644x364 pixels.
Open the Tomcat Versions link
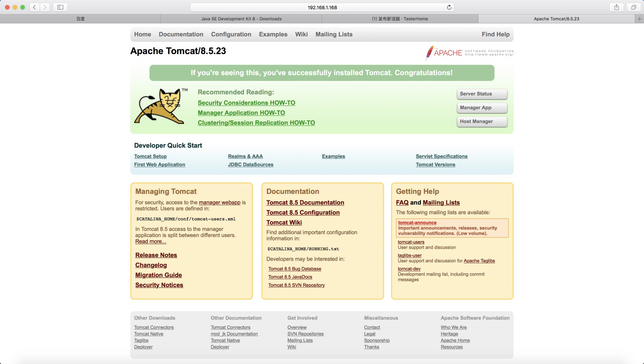tap(435, 165)
